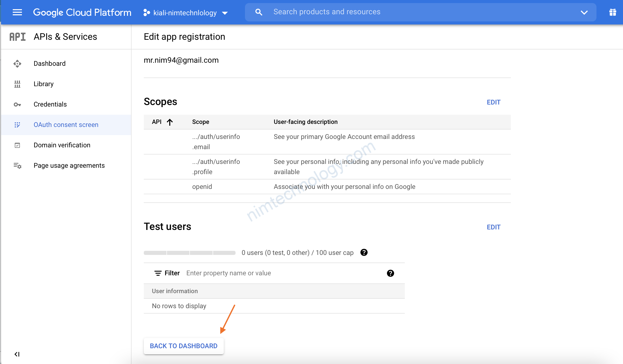The image size is (623, 364).
Task: Click the user cap progress bar
Action: pos(190,253)
